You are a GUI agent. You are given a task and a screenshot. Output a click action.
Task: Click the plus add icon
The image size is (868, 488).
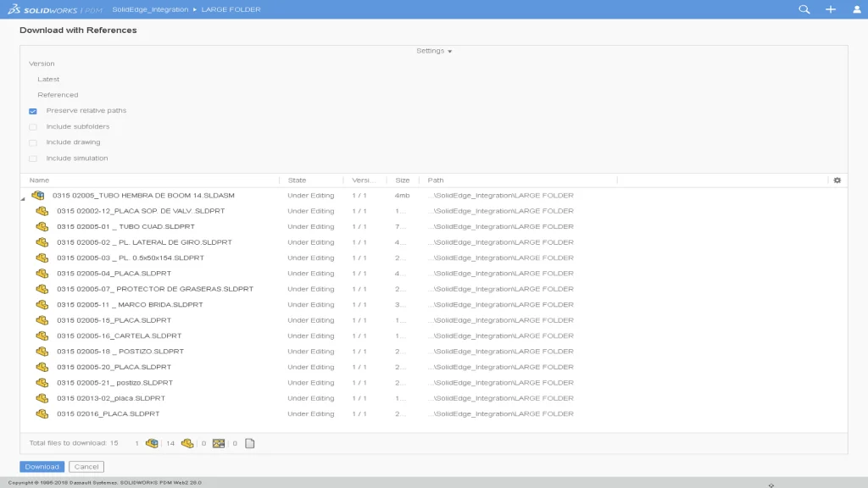[831, 9]
